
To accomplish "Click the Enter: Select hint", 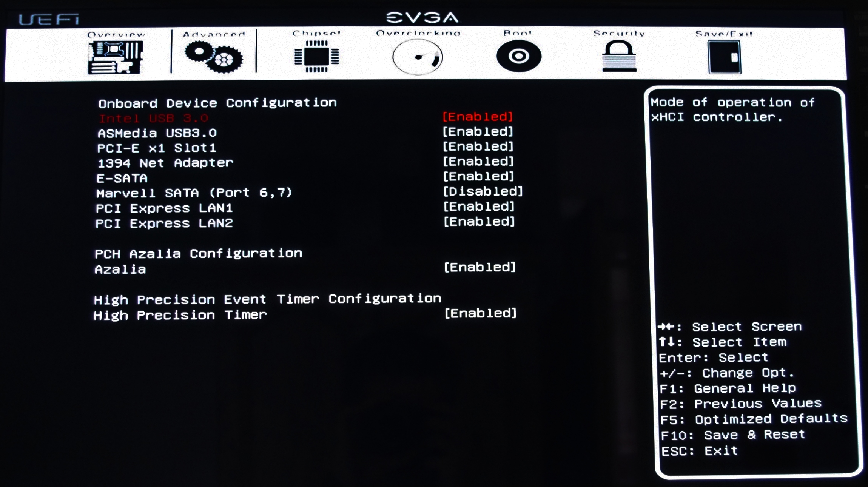I will click(x=714, y=358).
